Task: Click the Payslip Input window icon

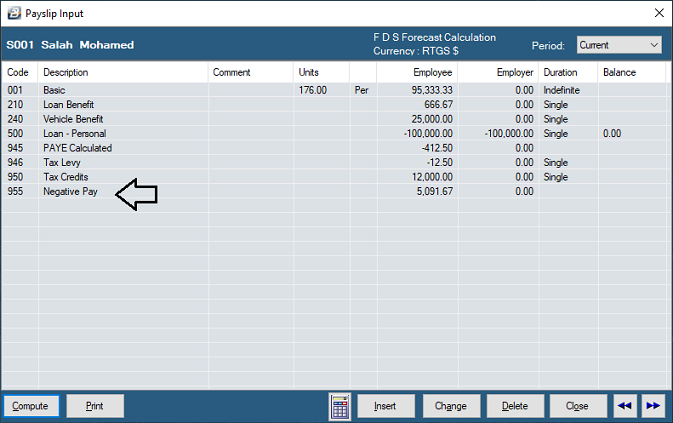Action: 14,13
